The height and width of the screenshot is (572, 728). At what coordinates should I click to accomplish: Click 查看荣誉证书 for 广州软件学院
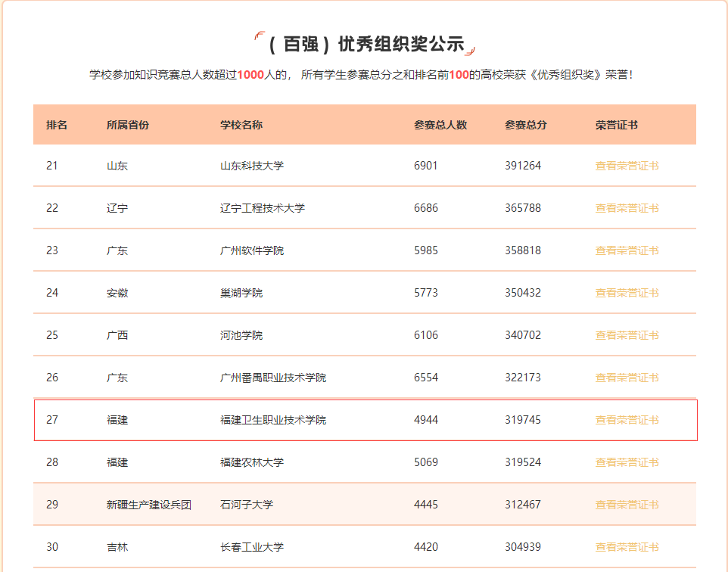click(627, 250)
